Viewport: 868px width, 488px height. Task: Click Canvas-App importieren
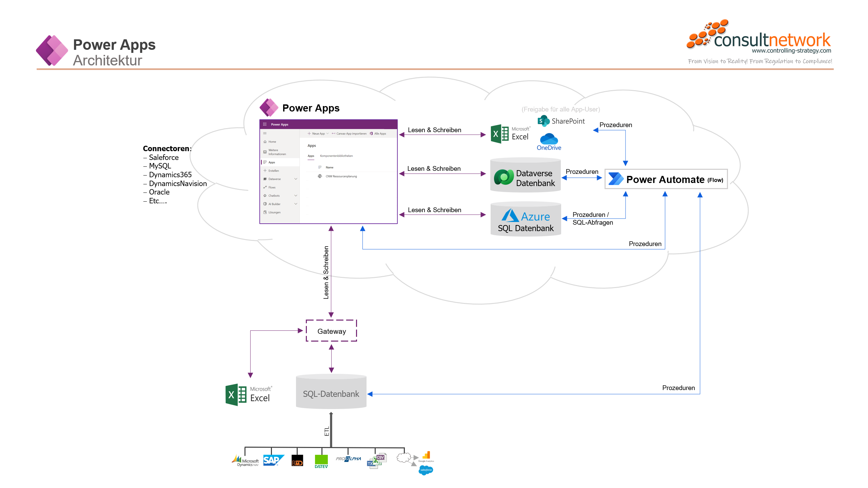click(x=351, y=134)
